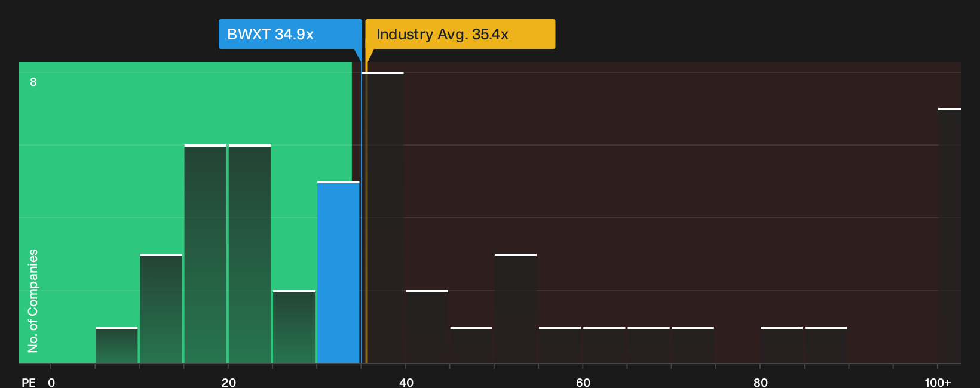Select the 85-90 PE histogram bar
Screen dimensions: 980x388
point(826,345)
